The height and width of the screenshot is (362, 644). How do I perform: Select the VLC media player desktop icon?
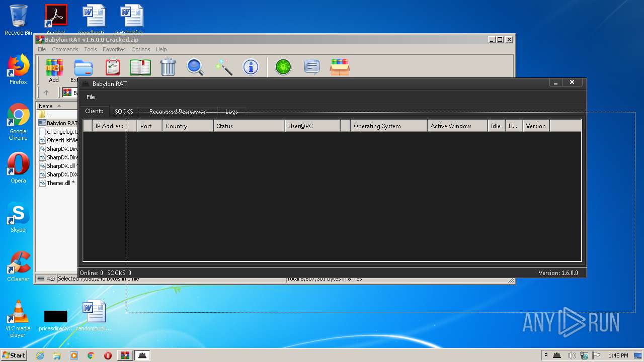click(18, 319)
